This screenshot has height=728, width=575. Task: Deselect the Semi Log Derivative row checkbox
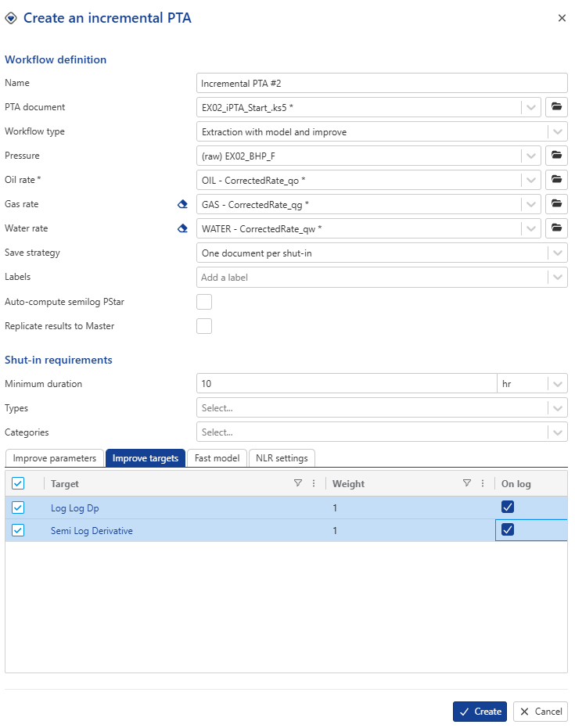pos(18,530)
